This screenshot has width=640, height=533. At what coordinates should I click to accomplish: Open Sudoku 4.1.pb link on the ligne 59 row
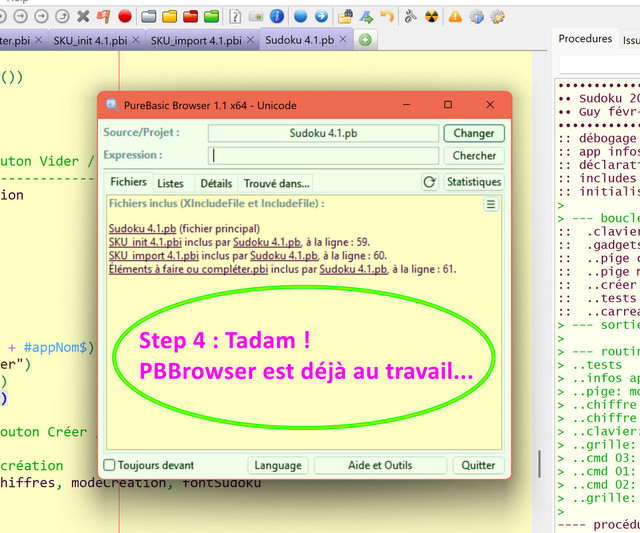tap(267, 242)
